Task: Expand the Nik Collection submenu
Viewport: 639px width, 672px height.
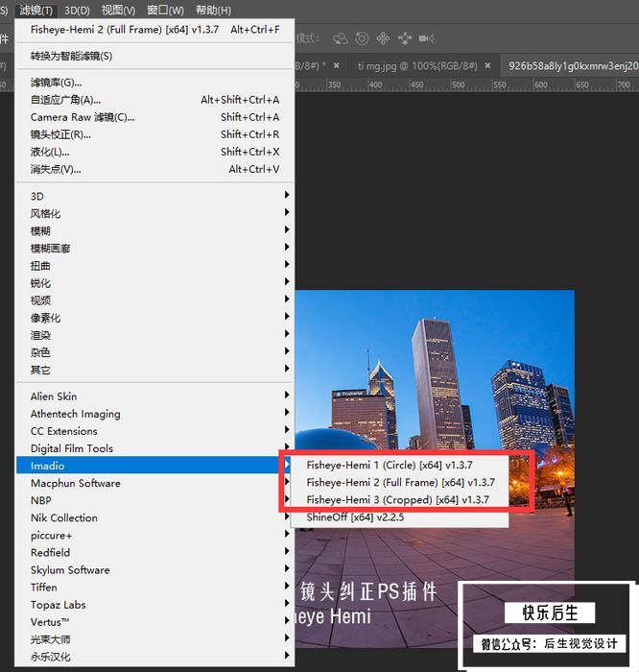Action: [154, 517]
